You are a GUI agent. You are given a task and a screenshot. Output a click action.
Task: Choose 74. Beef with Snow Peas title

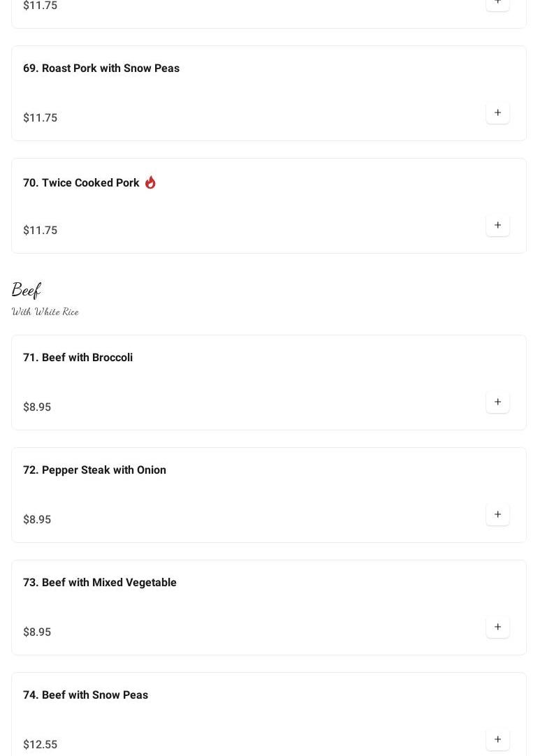coord(85,695)
